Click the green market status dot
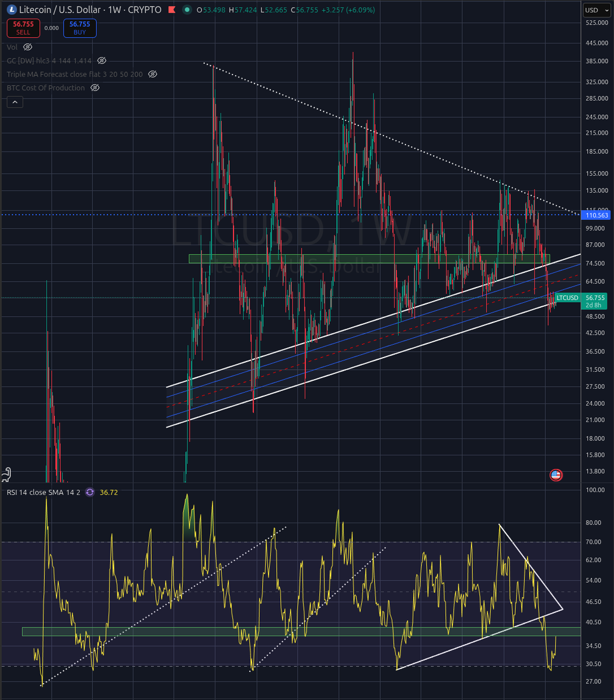The image size is (614, 700). tap(186, 10)
